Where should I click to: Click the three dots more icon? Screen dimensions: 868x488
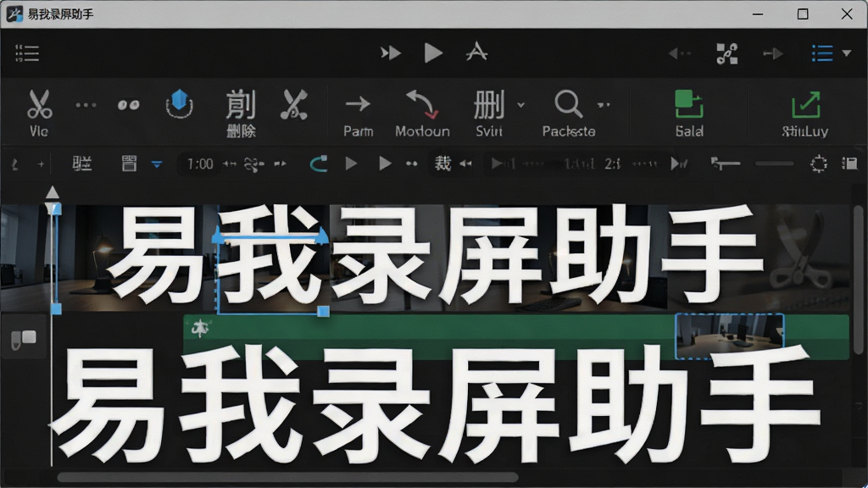(x=86, y=105)
